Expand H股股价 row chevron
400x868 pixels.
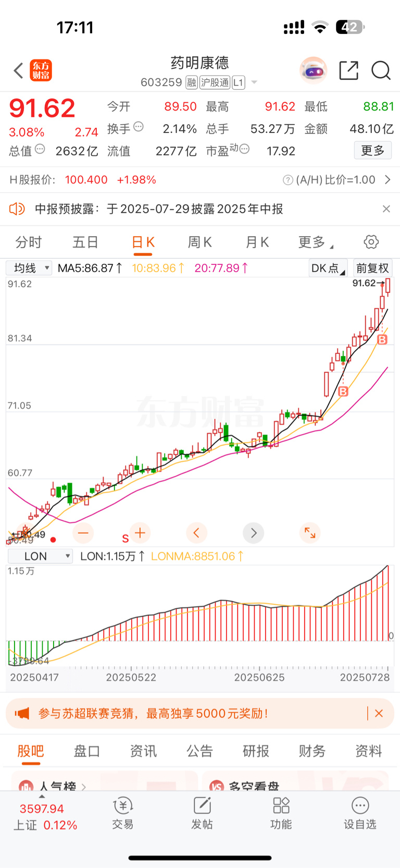pyautogui.click(x=387, y=180)
